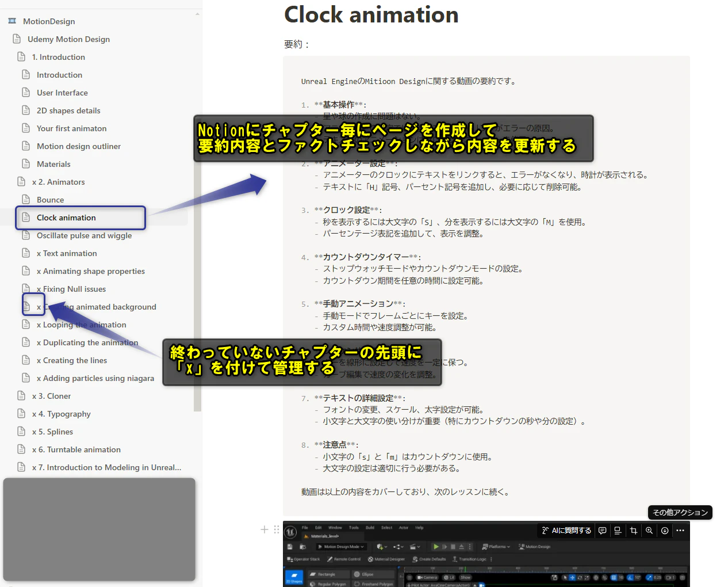Open x 6. Turntable animation page
This screenshot has width=728, height=587.
tap(76, 449)
